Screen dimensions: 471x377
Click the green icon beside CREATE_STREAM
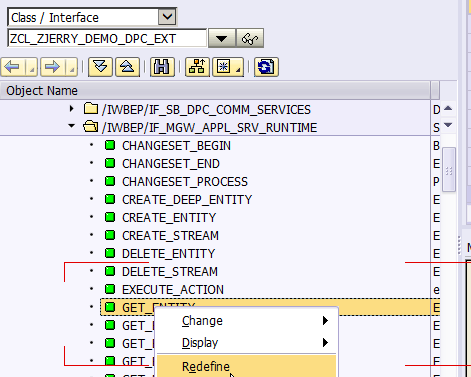(x=110, y=235)
